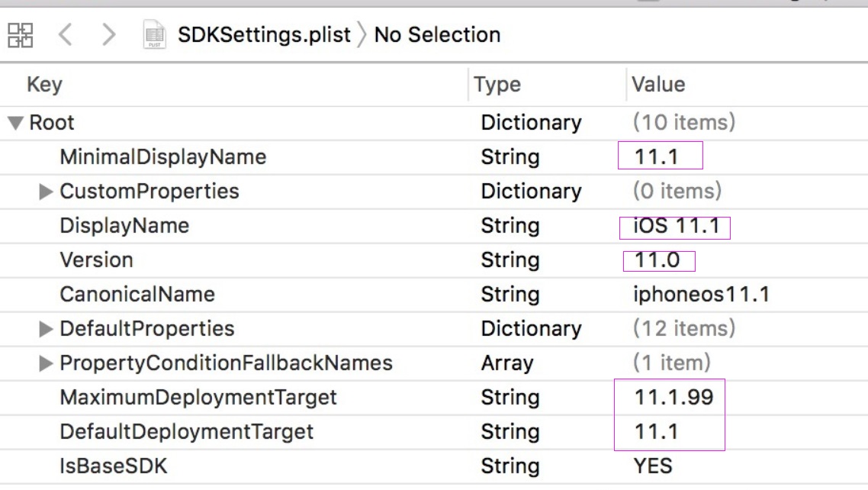Click the CustomProperties Dictionary type
Image resolution: width=868 pixels, height=490 pixels.
tap(532, 192)
